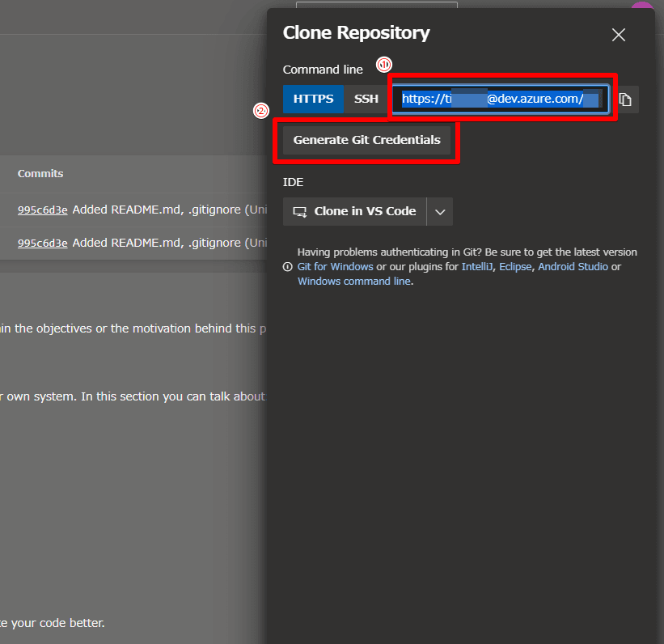Open the Windows command line link
The image size is (664, 644).
[x=354, y=282]
